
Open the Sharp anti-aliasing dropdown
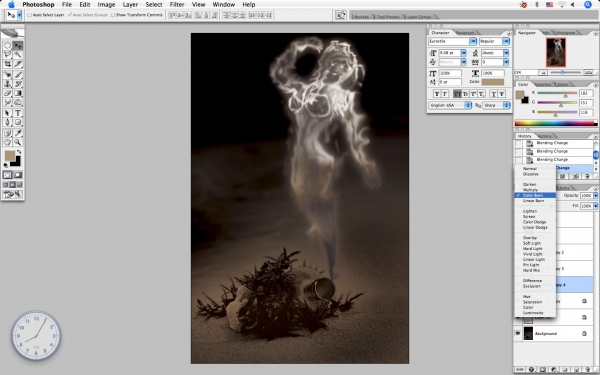coord(496,105)
